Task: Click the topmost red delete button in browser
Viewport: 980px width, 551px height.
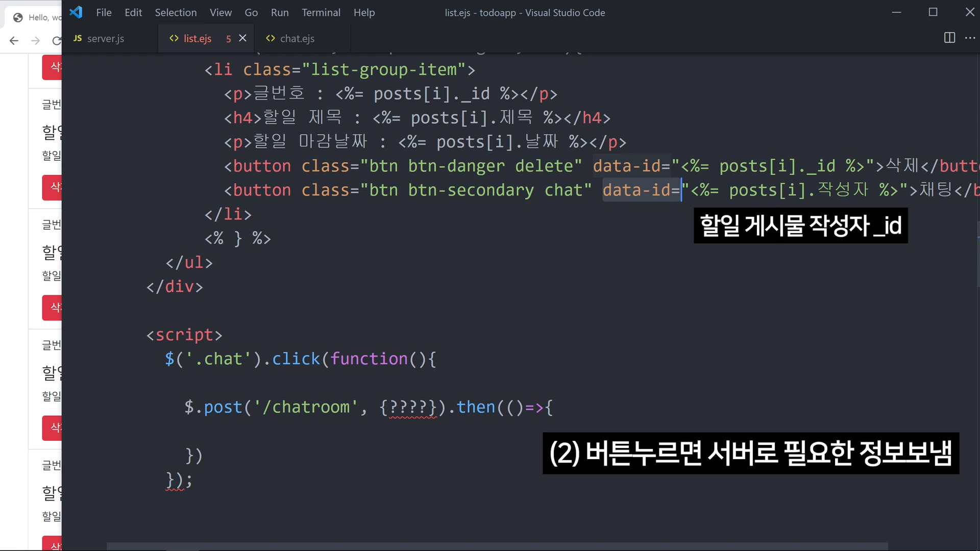Action: [x=53, y=67]
